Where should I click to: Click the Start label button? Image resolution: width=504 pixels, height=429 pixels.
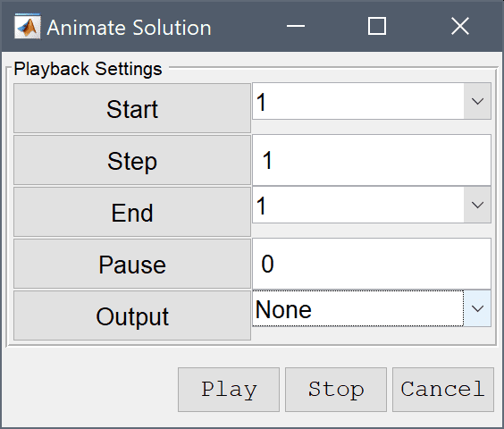click(132, 108)
